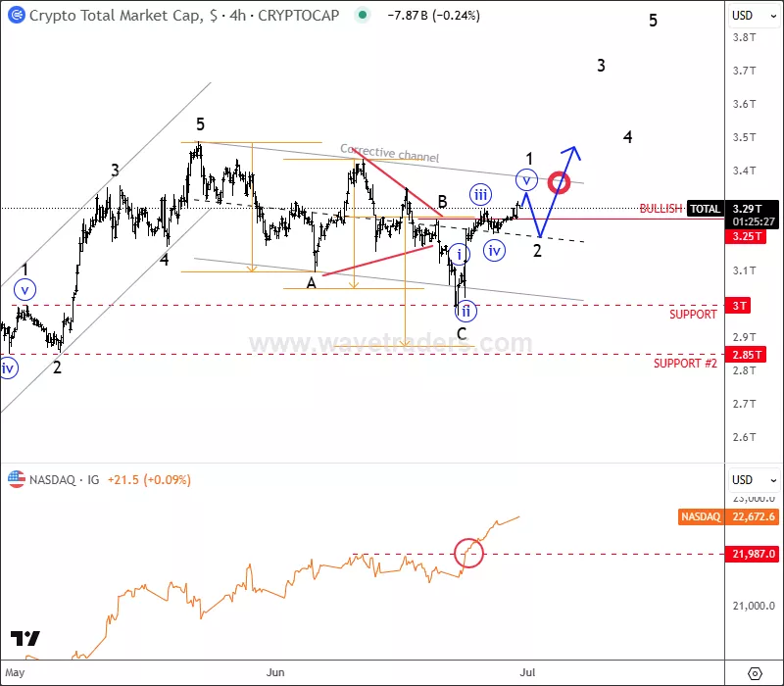Open the top USD currency dropdown
The width and height of the screenshot is (784, 686).
coord(748,16)
